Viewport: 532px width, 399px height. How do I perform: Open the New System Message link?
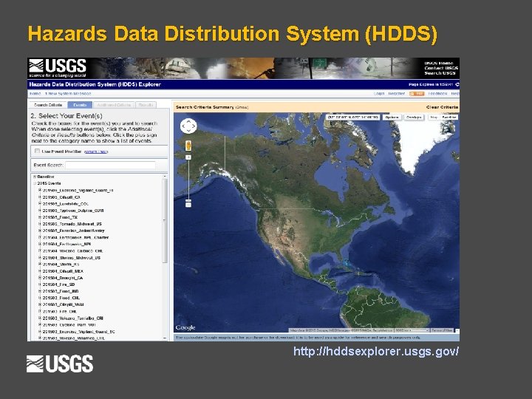coord(68,94)
